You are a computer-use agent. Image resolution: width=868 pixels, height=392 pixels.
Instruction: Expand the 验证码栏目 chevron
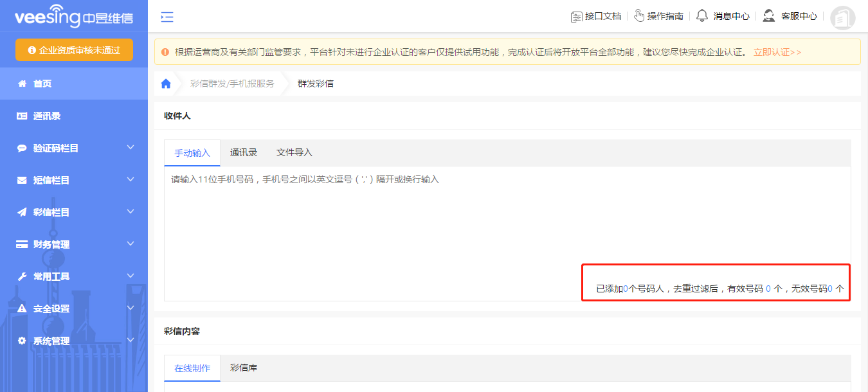click(x=131, y=147)
